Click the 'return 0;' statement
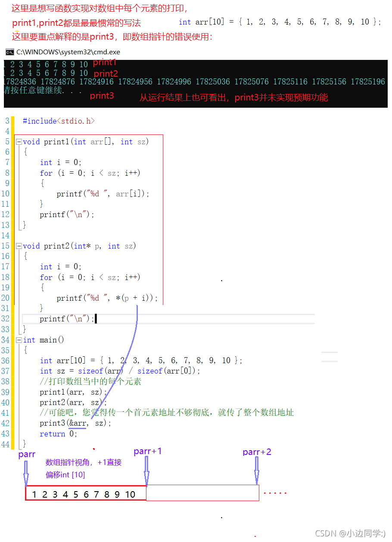392x542 pixels. (x=59, y=434)
